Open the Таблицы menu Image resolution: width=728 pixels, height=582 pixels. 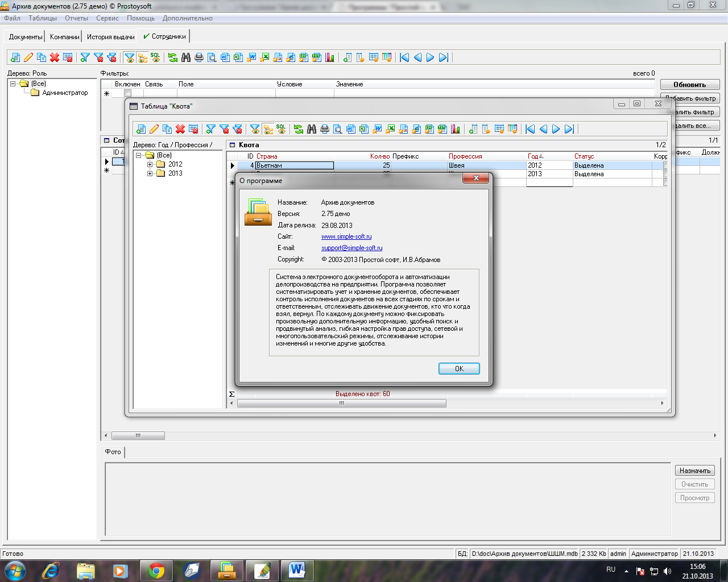tap(43, 18)
